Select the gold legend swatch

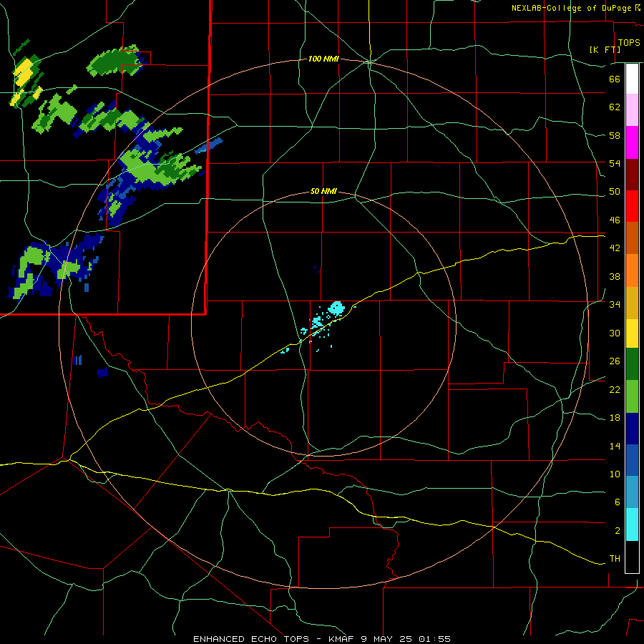(x=632, y=303)
